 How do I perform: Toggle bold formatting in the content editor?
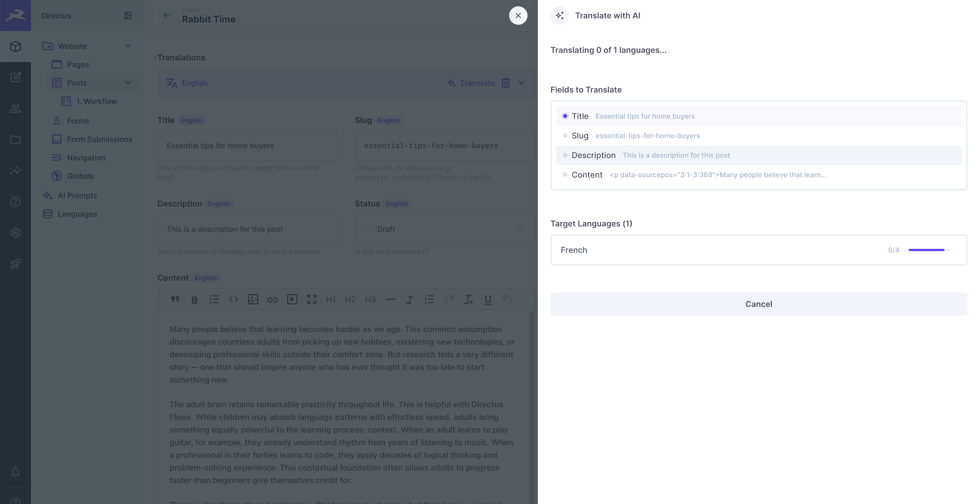[x=194, y=300]
